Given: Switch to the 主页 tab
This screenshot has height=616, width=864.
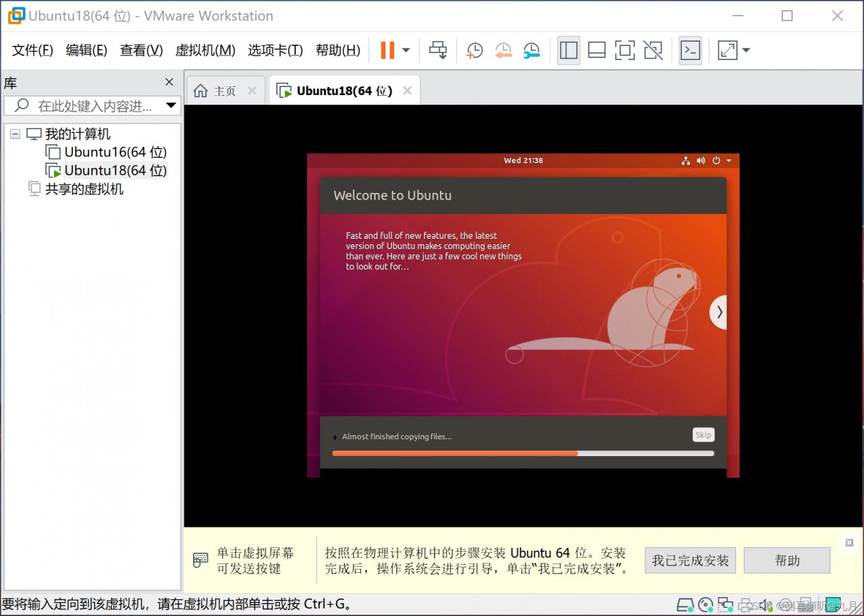Looking at the screenshot, I should (225, 91).
